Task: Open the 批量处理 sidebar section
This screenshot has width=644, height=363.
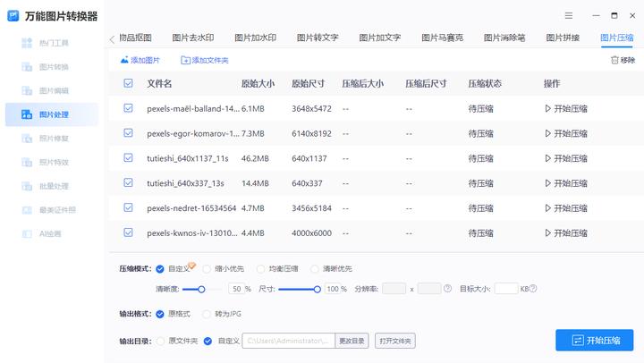Action: [x=46, y=186]
